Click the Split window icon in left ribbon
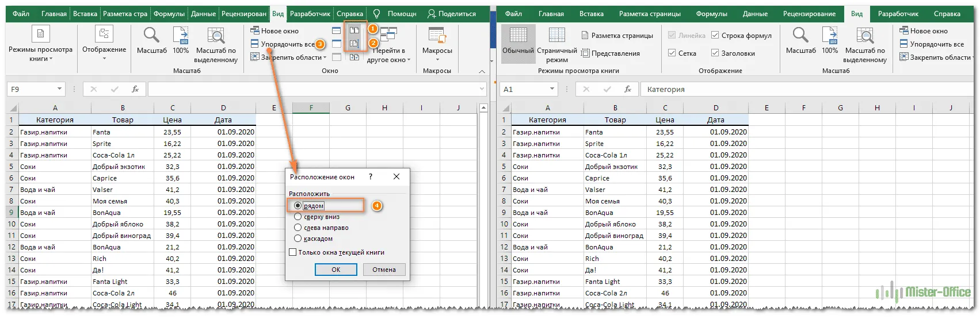Screen dimensions: 980x319 tap(337, 30)
